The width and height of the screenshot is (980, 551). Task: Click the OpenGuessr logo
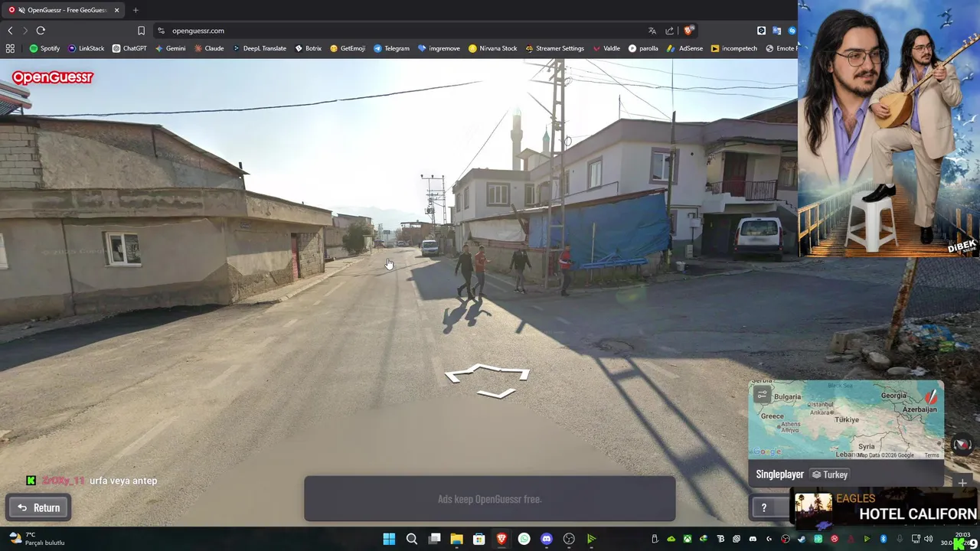click(53, 77)
